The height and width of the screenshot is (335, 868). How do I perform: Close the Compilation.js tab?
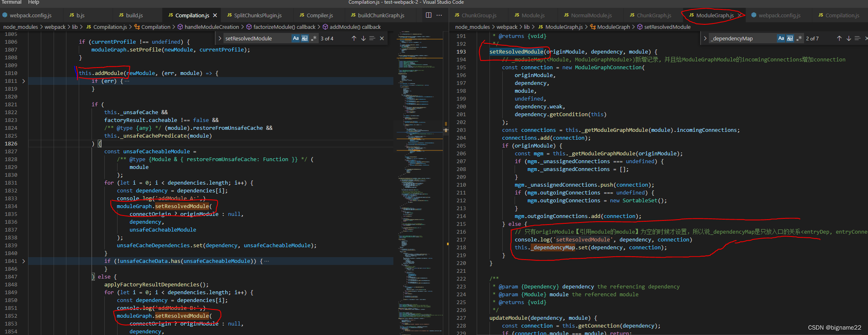point(215,15)
